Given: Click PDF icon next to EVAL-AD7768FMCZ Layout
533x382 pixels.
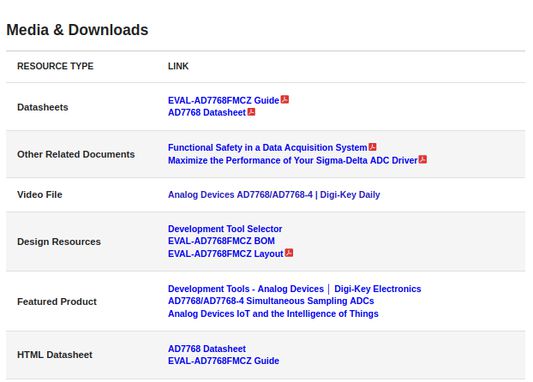Looking at the screenshot, I should coord(289,253).
